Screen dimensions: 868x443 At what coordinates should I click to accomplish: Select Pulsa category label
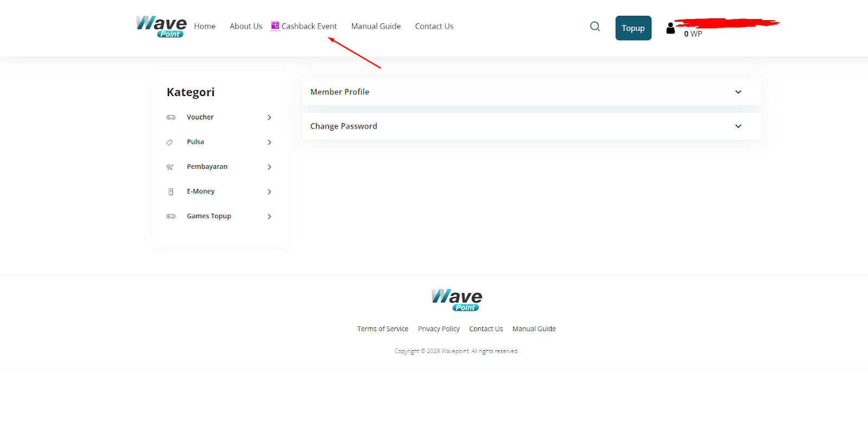tap(195, 142)
